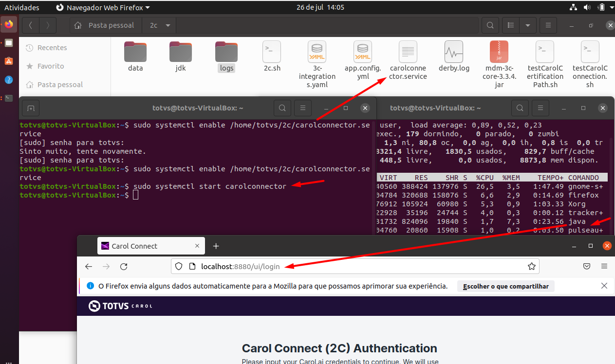Screen dimensions: 615x364
Task: Open the Pocket button in Firefox
Action: click(587, 267)
